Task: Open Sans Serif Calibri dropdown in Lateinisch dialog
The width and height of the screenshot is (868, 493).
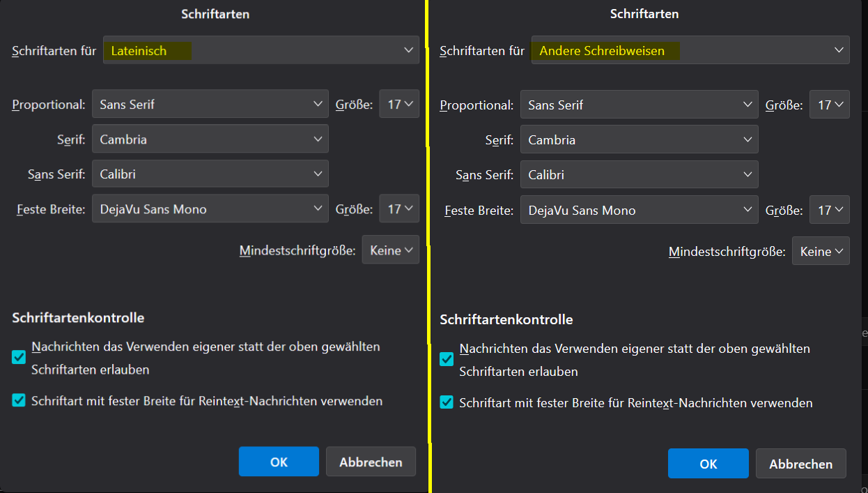Action: (210, 174)
